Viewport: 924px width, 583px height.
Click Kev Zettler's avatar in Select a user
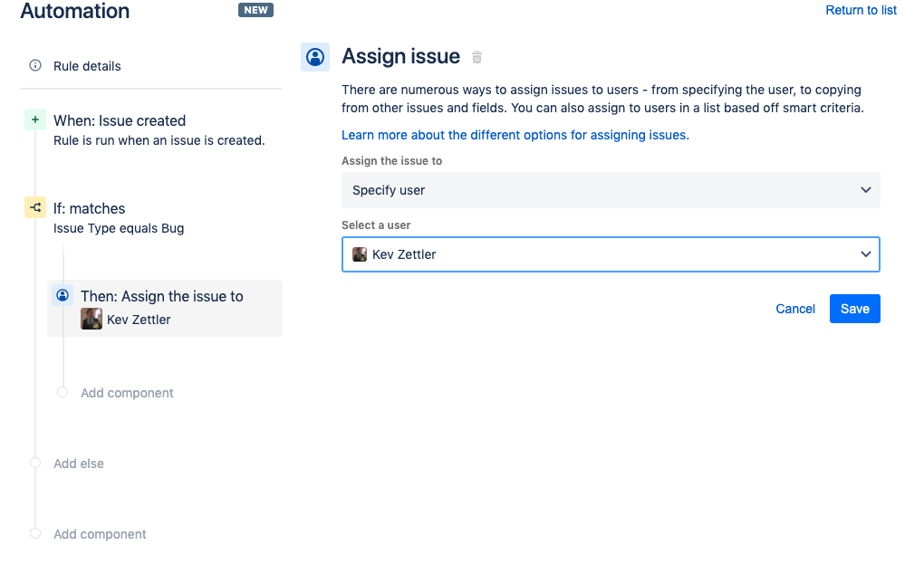coord(360,254)
